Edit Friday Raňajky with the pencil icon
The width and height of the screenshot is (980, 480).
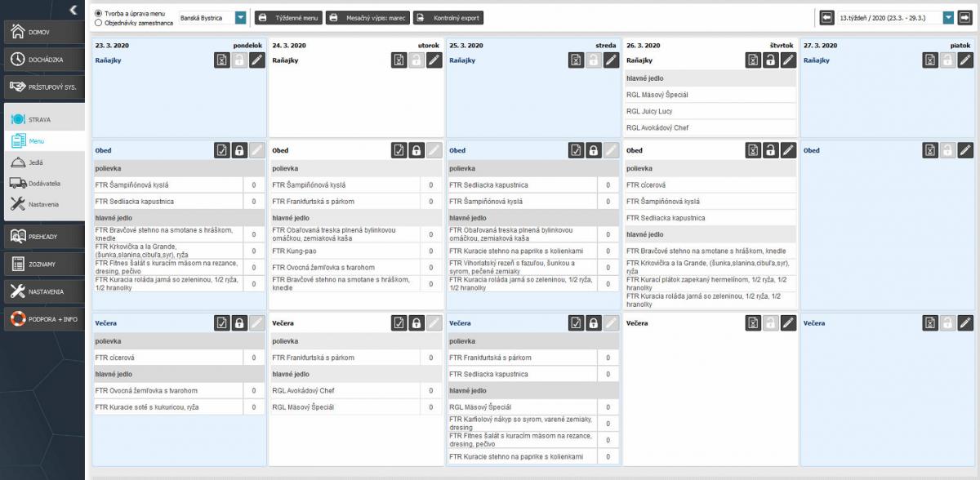point(966,60)
